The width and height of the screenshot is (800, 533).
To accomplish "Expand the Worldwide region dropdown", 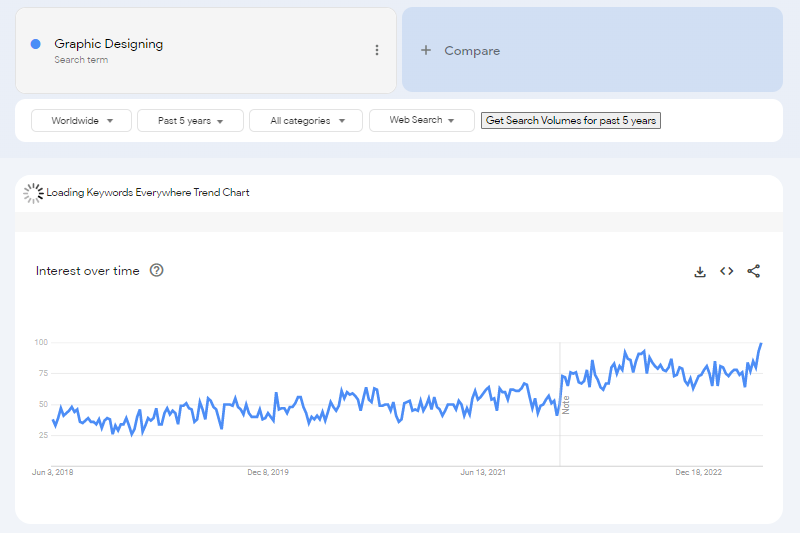I will [81, 121].
